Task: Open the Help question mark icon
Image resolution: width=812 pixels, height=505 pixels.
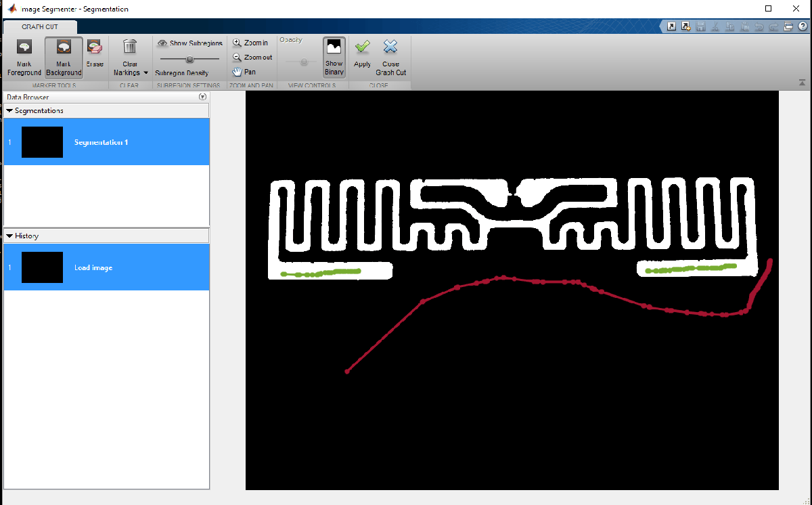Action: tap(803, 27)
